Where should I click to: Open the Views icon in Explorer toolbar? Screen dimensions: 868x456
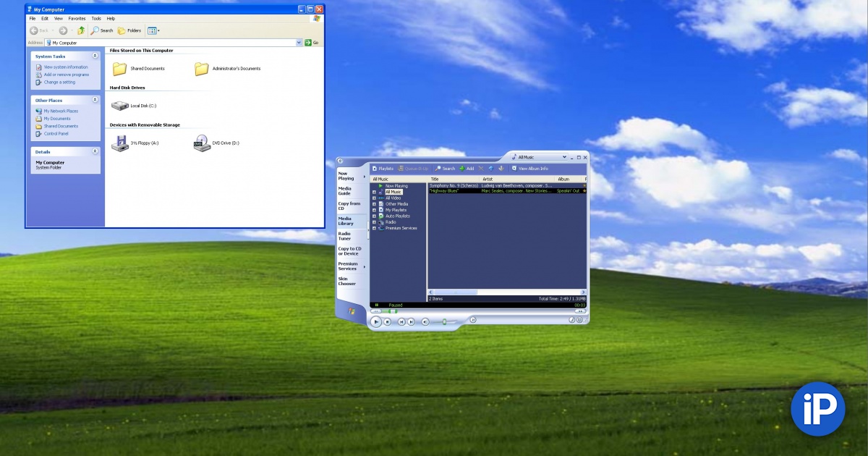(x=153, y=30)
